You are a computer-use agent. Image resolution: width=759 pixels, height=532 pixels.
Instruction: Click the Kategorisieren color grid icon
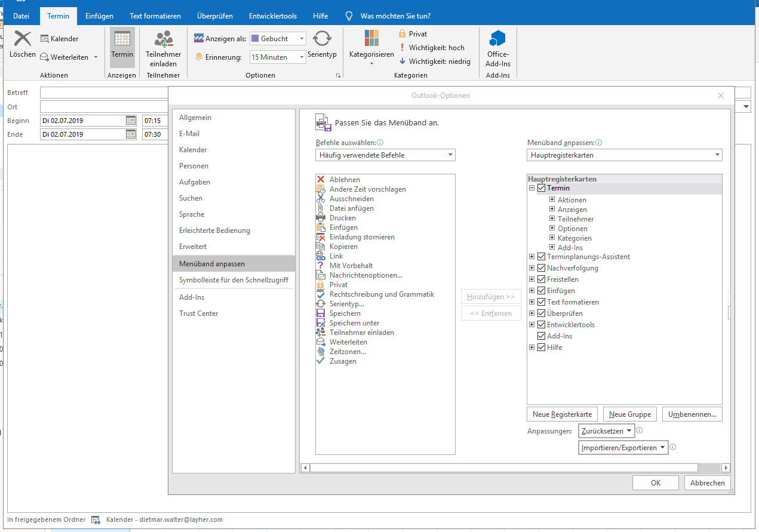click(x=371, y=38)
